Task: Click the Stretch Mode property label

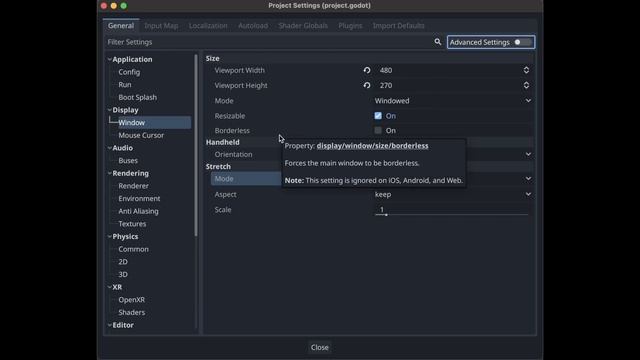Action: (224, 179)
